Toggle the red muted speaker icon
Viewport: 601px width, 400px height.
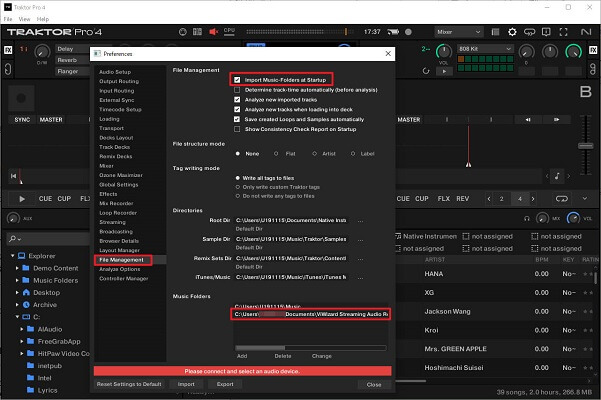(213, 32)
